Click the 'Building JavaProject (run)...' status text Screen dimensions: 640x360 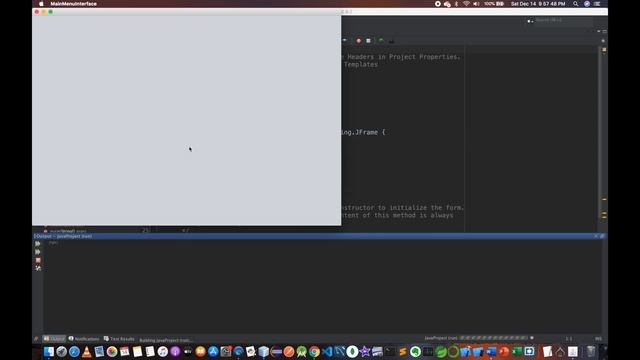[x=166, y=340]
